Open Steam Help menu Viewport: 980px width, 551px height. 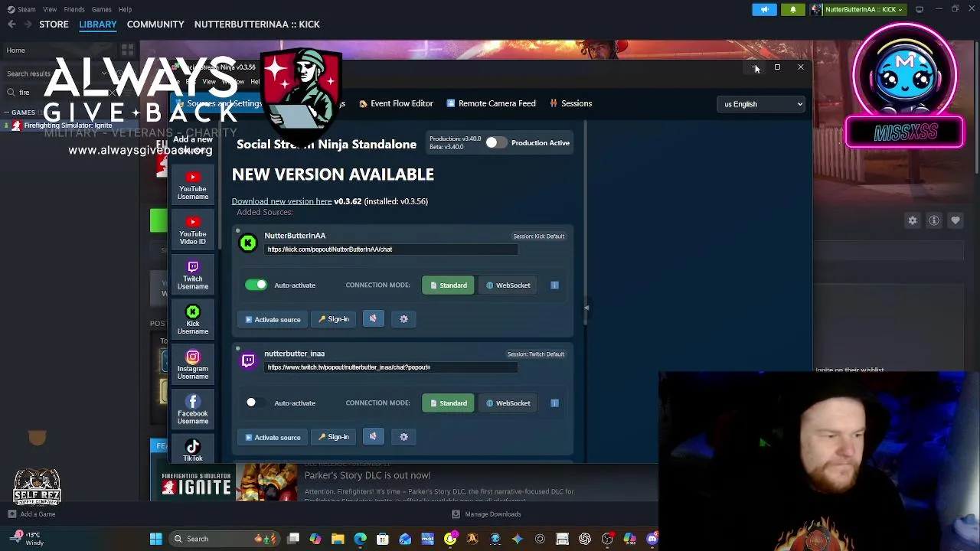pos(125,9)
